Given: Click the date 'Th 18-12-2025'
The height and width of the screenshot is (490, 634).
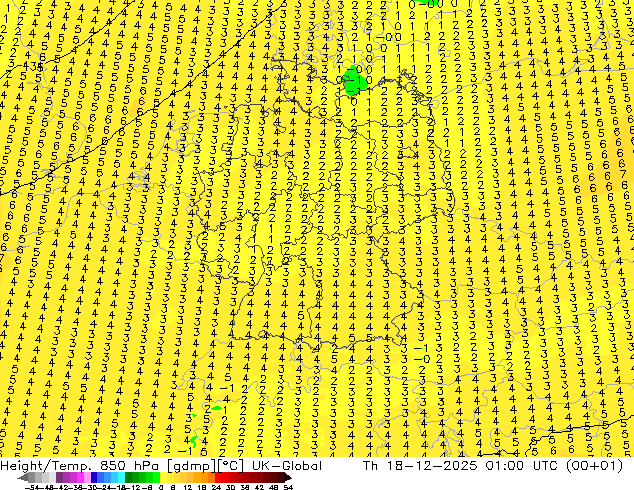Looking at the screenshot, I should [x=420, y=466].
